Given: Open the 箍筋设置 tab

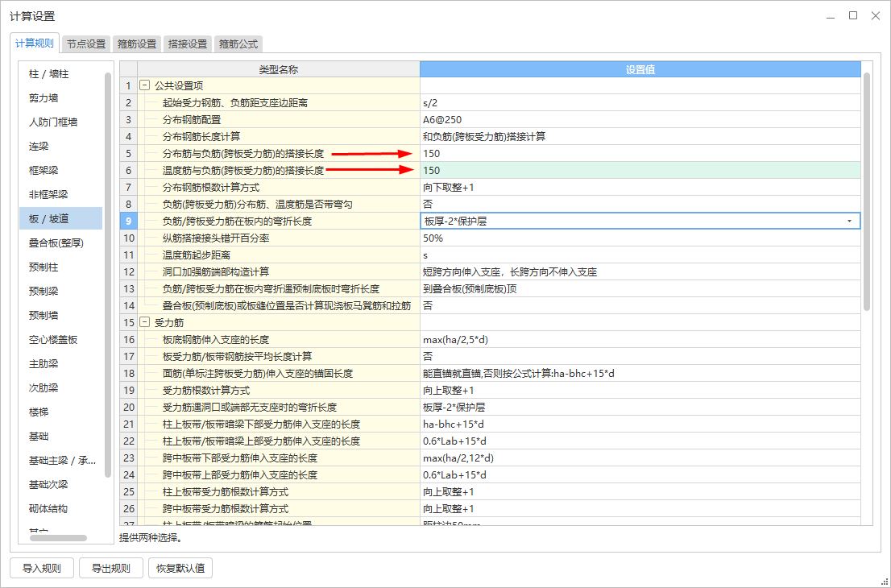Looking at the screenshot, I should pyautogui.click(x=137, y=44).
